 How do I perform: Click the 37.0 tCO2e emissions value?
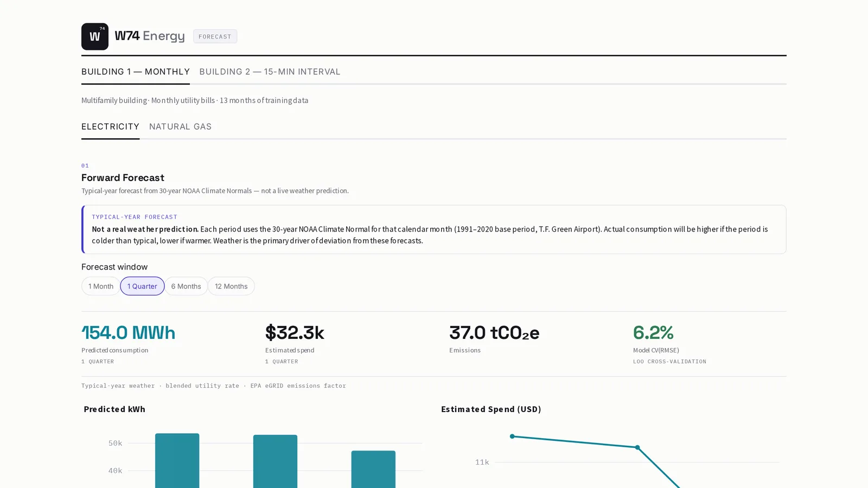494,332
